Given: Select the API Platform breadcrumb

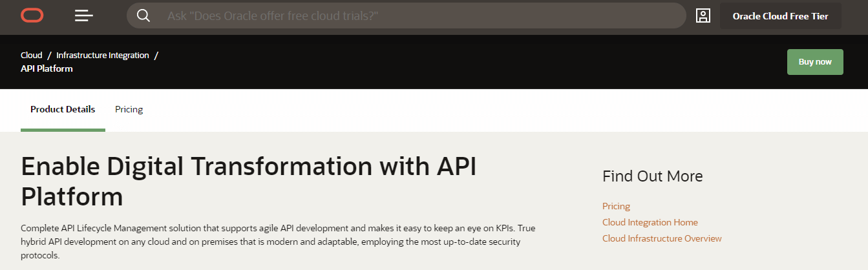Looking at the screenshot, I should pyautogui.click(x=47, y=68).
